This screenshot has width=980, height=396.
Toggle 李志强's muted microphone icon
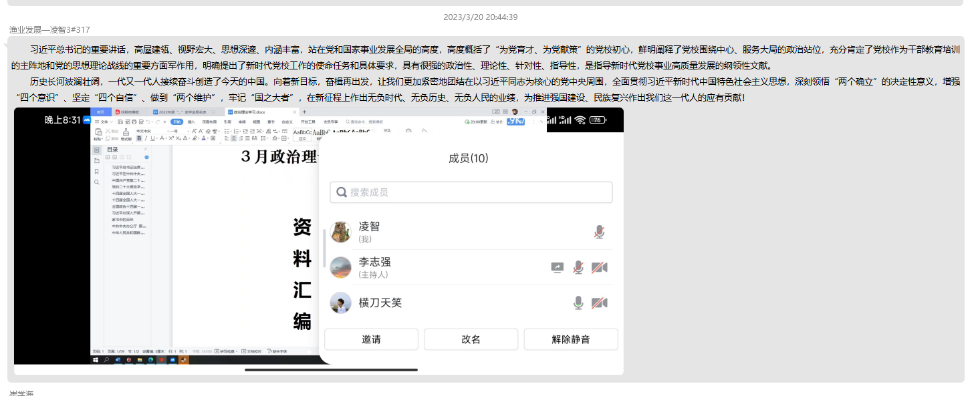pyautogui.click(x=578, y=267)
